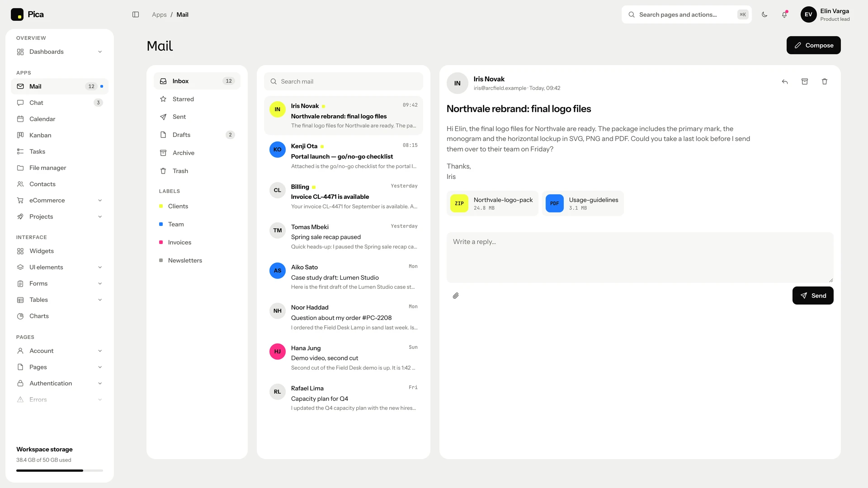Viewport: 868px width, 488px height.
Task: Select the Sent folder
Action: pos(197,117)
